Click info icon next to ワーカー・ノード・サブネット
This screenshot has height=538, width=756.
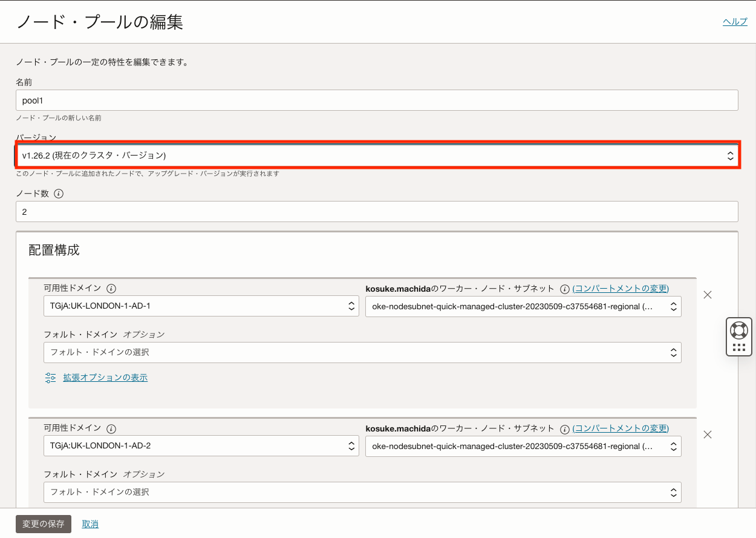point(564,288)
